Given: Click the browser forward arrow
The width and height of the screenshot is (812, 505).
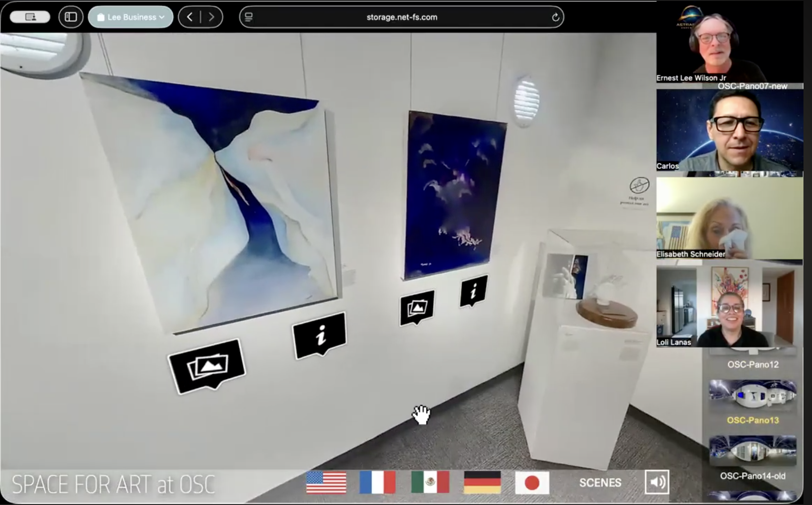Looking at the screenshot, I should point(211,17).
